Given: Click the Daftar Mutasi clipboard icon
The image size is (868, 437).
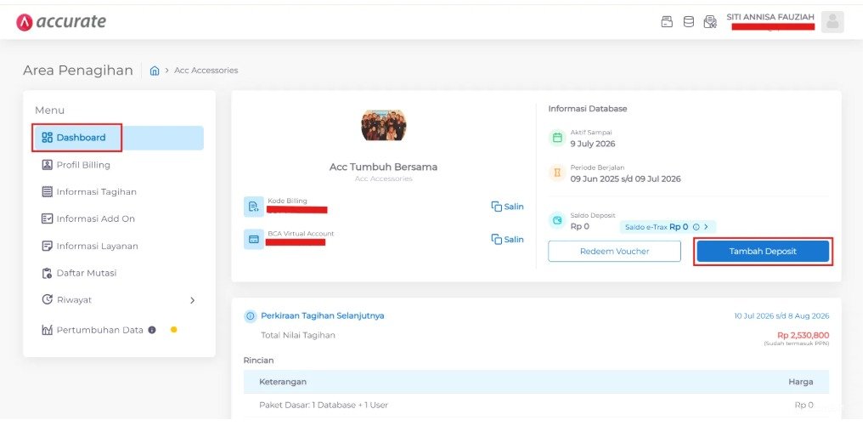Looking at the screenshot, I should tap(47, 273).
